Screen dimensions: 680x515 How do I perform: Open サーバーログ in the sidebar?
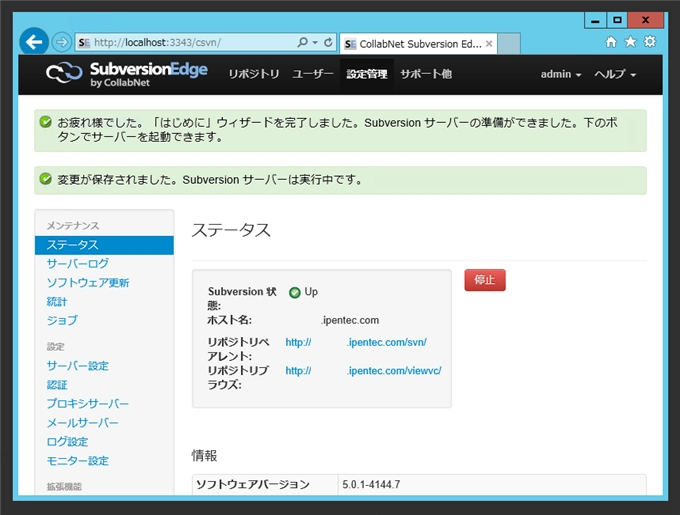click(78, 264)
